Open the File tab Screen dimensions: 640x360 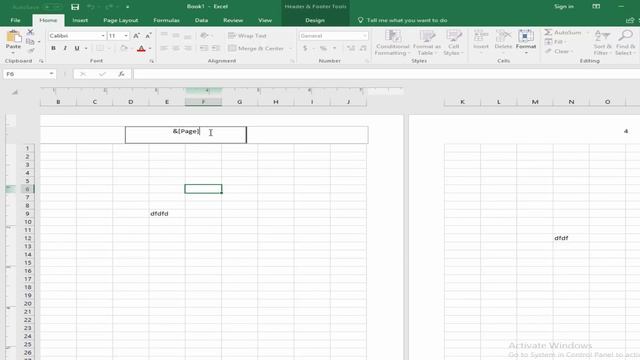coord(16,20)
